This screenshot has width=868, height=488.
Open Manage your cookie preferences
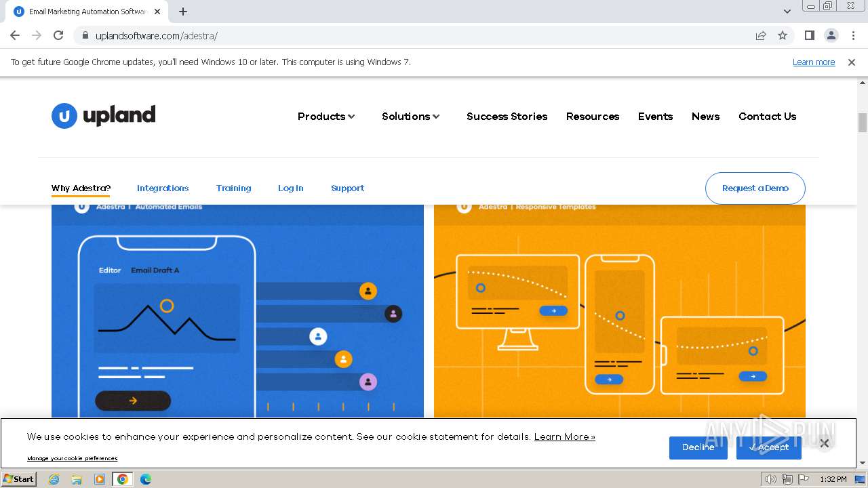tap(73, 458)
